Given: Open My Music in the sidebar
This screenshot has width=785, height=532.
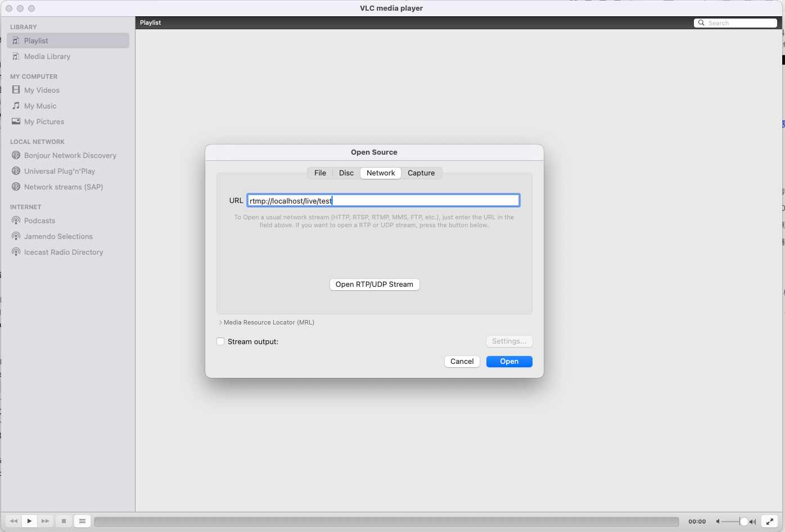Looking at the screenshot, I should pyautogui.click(x=39, y=106).
